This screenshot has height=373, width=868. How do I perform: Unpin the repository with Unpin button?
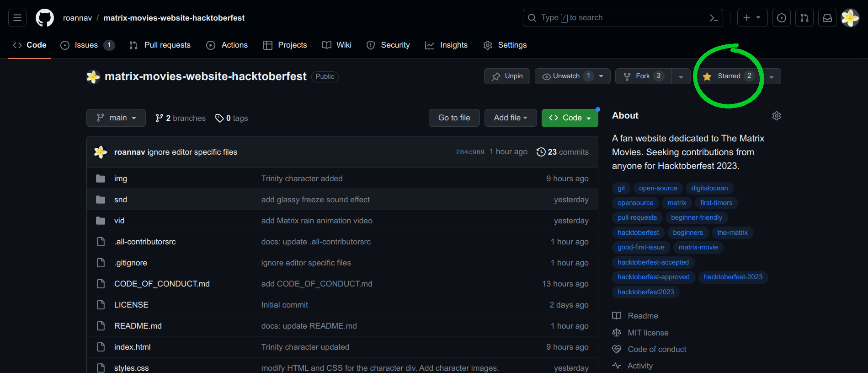[507, 76]
